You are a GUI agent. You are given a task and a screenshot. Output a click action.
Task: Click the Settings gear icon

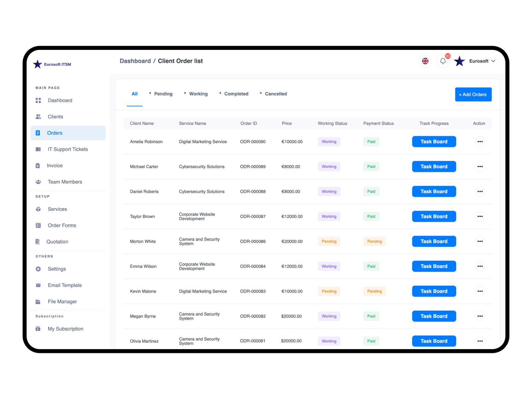[38, 269]
